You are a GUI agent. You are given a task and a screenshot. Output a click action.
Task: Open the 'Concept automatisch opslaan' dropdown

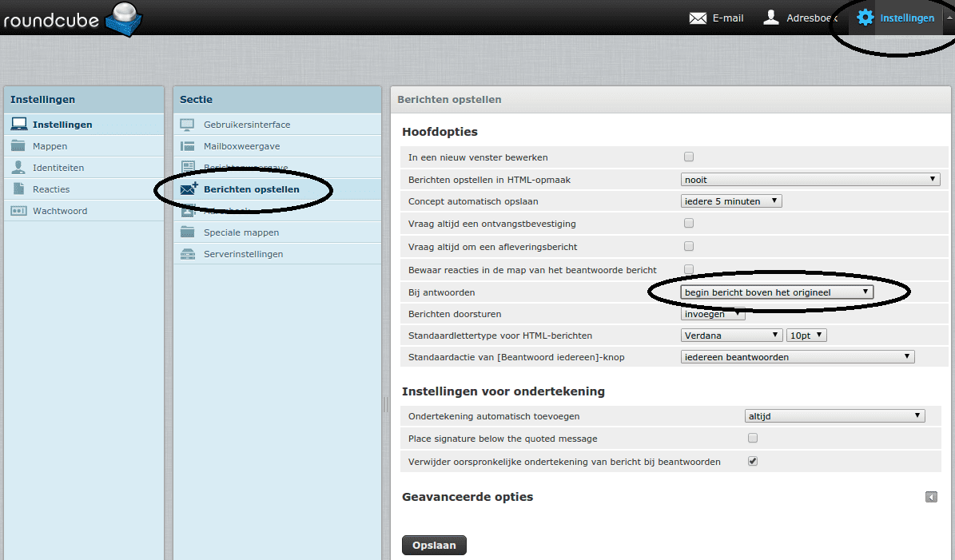[731, 201]
